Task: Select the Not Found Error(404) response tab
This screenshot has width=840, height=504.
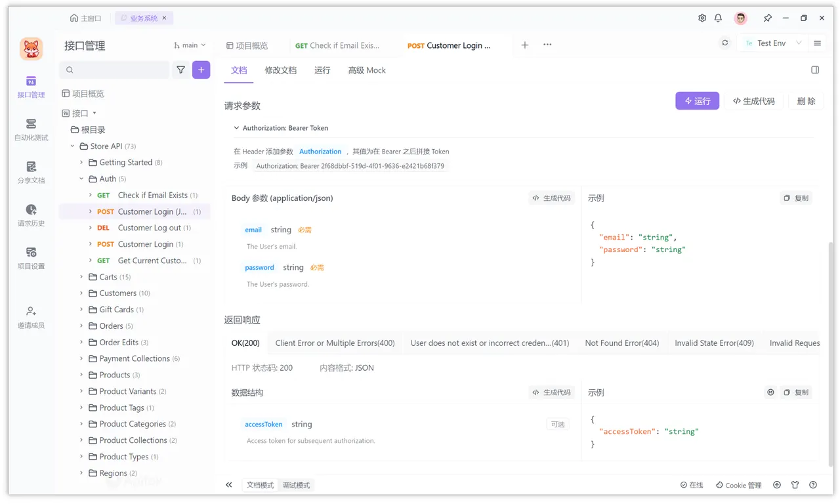Action: 621,343
